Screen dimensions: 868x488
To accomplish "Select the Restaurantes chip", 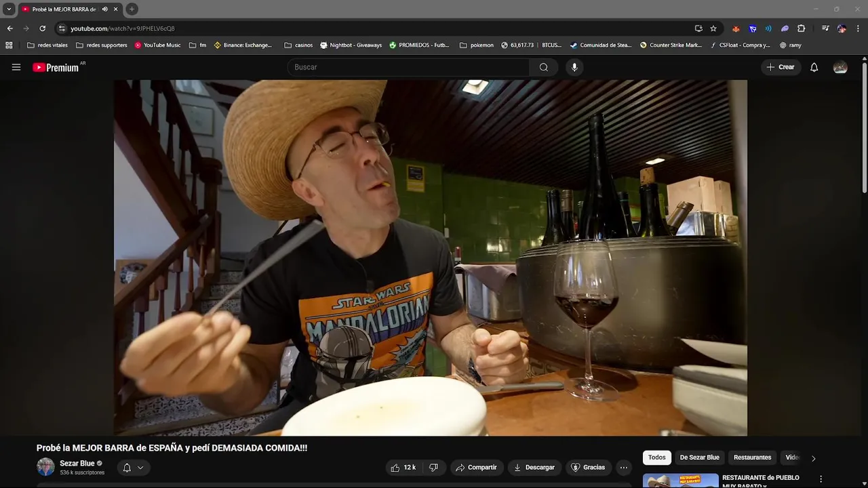I will (x=752, y=457).
